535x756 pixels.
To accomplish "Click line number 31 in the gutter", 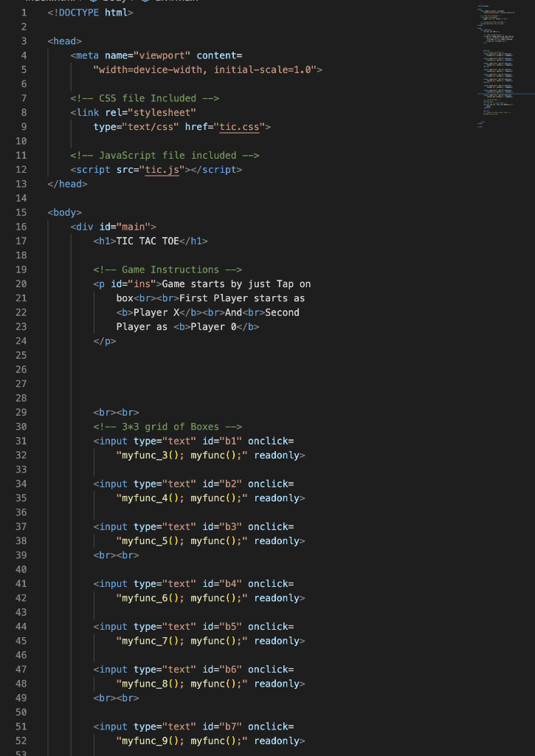I will pos(21,441).
